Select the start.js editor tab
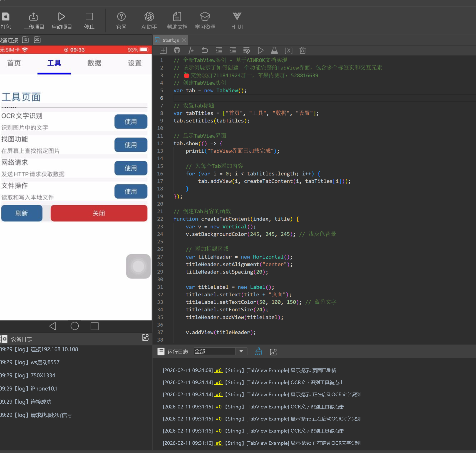The image size is (476, 453). (x=170, y=40)
